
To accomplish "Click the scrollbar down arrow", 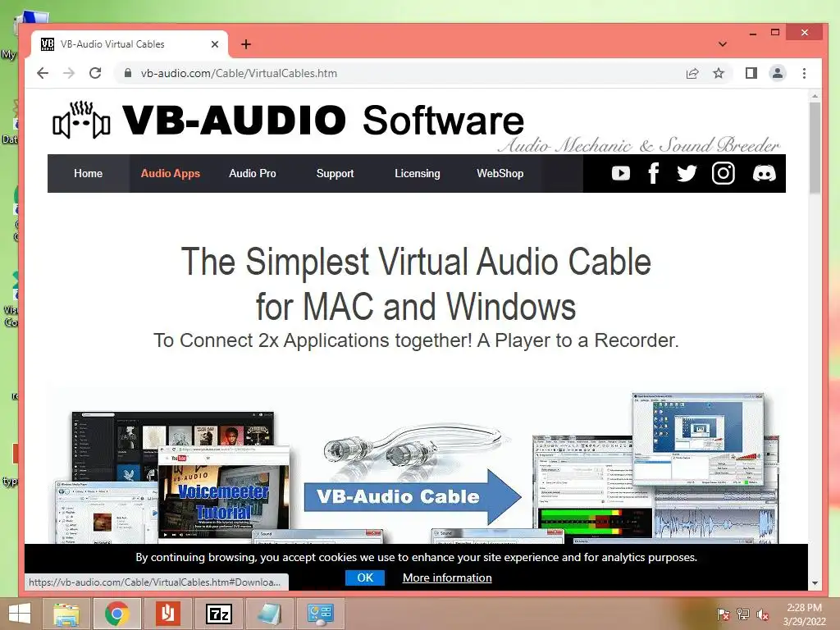I will click(x=815, y=583).
